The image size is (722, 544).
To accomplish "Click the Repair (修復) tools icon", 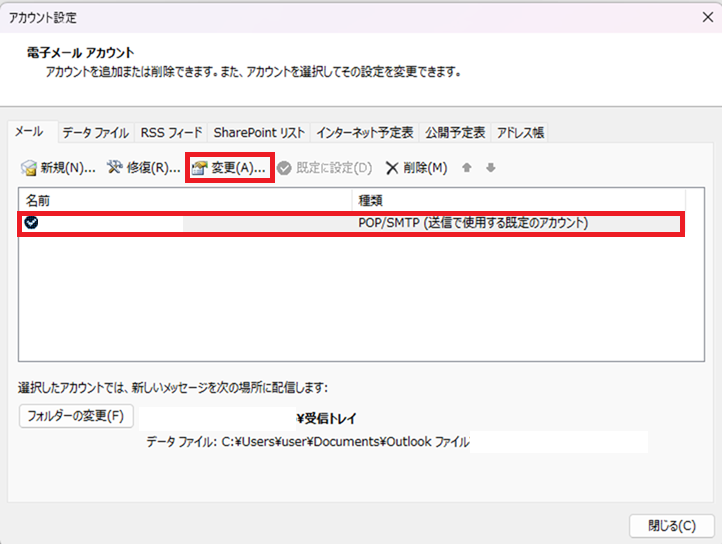I will click(115, 168).
